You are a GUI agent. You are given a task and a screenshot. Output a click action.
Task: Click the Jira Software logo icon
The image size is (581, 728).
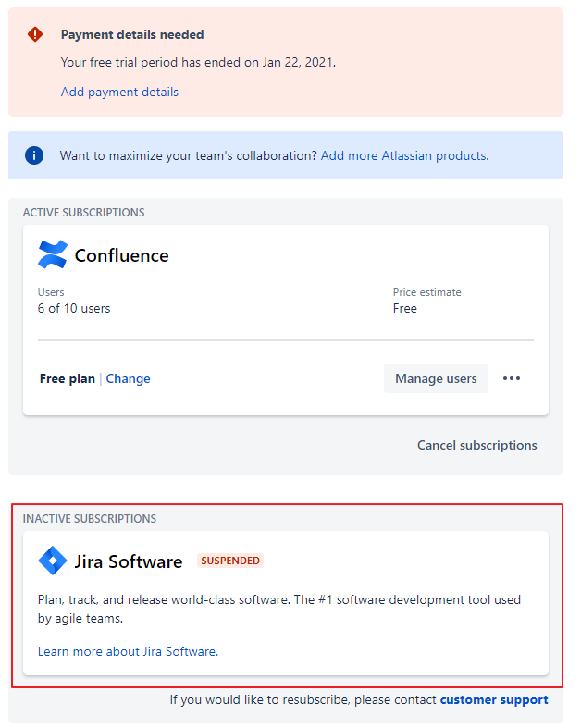pos(53,561)
